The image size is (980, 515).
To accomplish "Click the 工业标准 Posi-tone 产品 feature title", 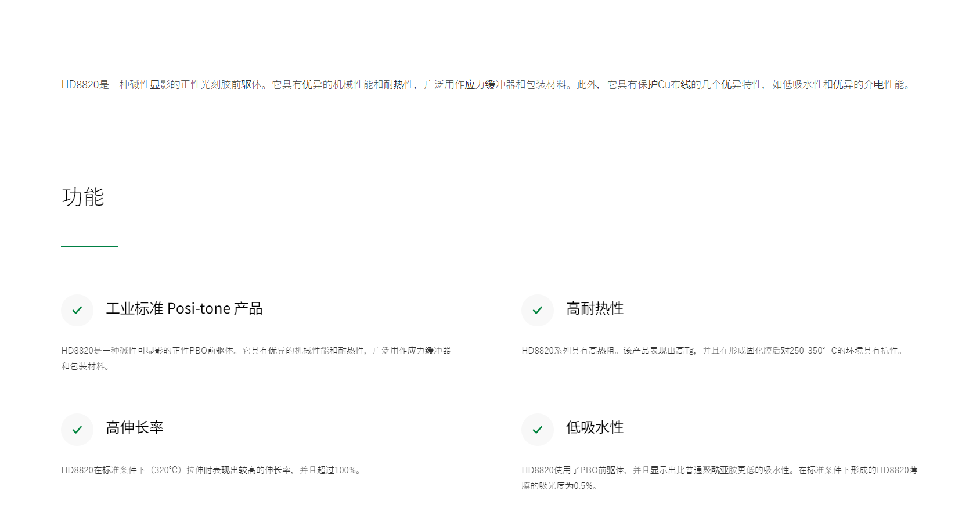I will click(184, 309).
